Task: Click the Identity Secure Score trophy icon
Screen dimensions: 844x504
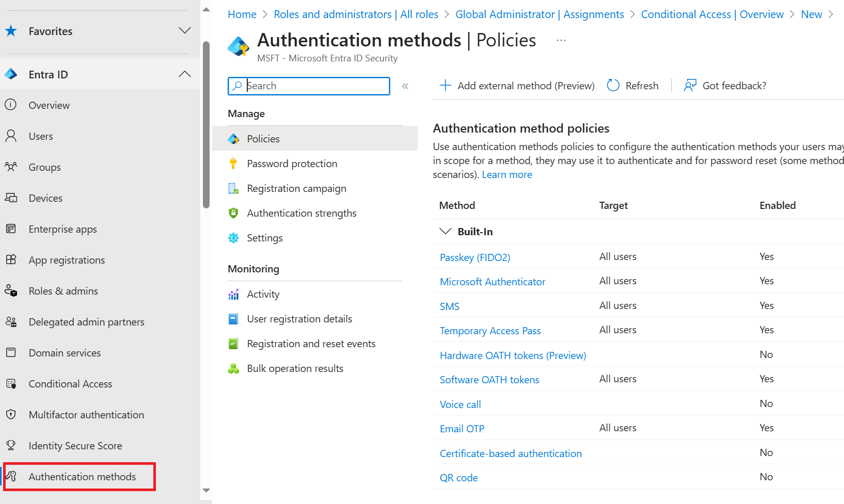Action: pos(11,445)
